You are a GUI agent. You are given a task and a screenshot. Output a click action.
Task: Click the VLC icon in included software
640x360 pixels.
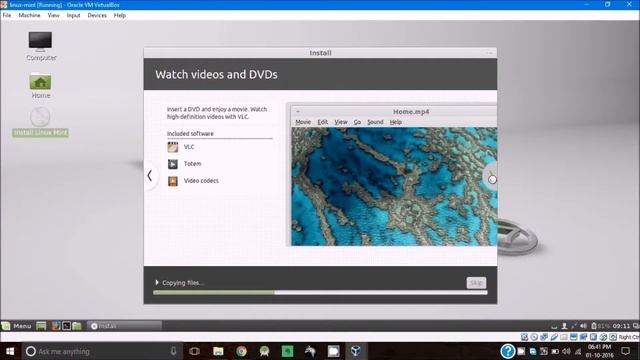173,147
